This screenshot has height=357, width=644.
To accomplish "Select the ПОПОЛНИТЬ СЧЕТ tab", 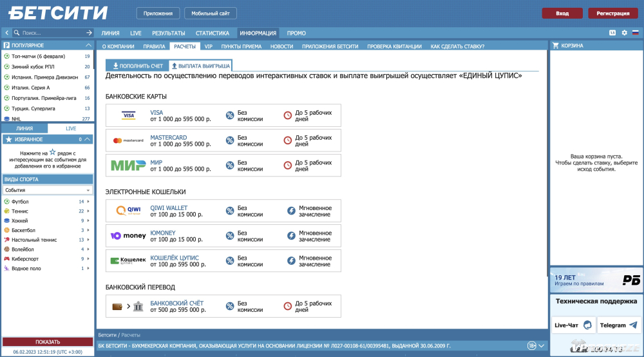I will point(138,66).
